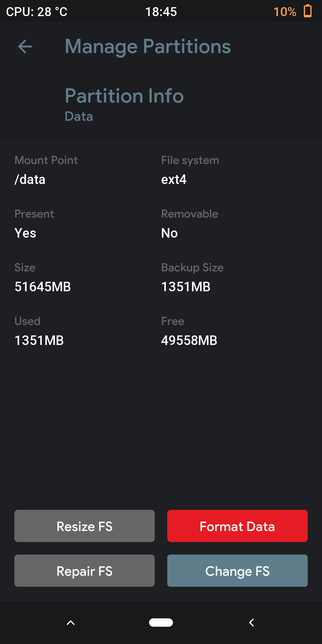Tap the 51645MB size value
The height and width of the screenshot is (644, 322).
pyautogui.click(x=43, y=287)
